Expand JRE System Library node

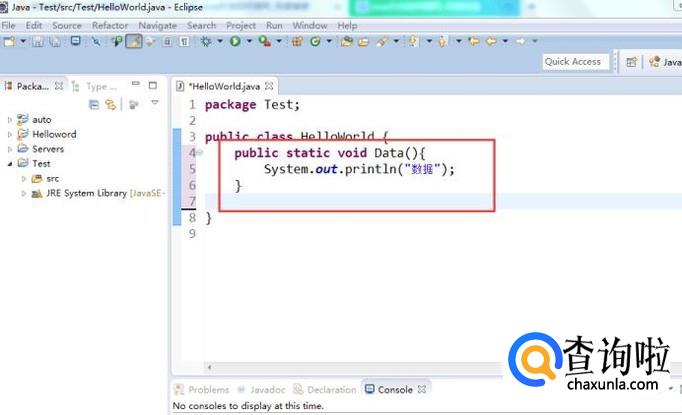click(24, 194)
